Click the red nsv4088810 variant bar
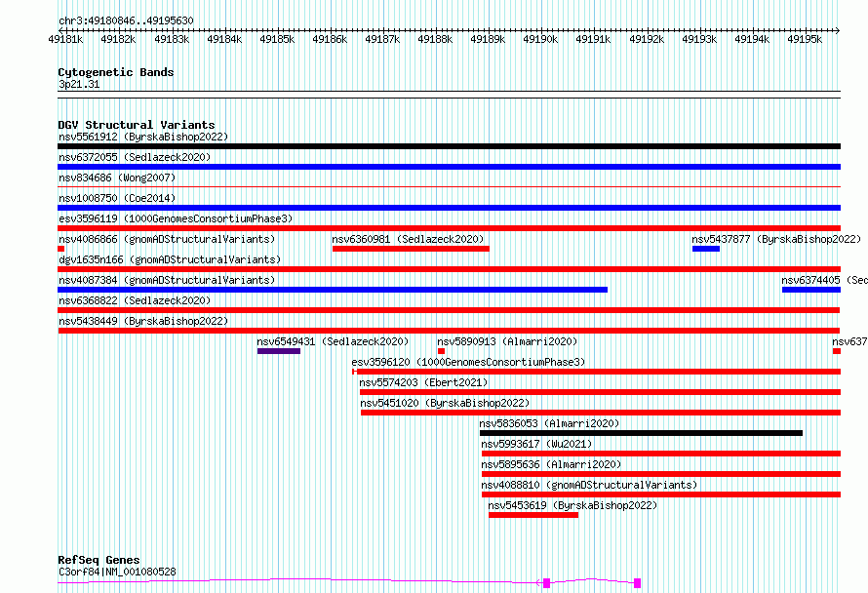Image resolution: width=868 pixels, height=593 pixels. tap(661, 494)
